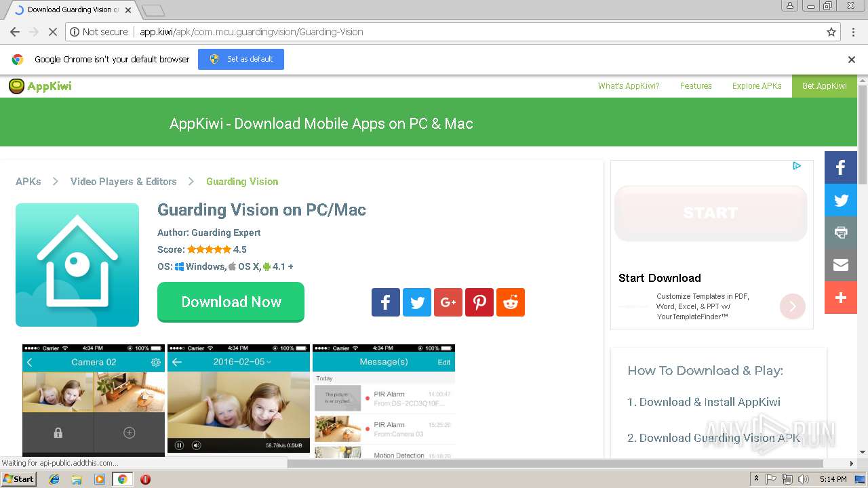The width and height of the screenshot is (868, 488).
Task: Click the START ad button
Action: pos(711,213)
